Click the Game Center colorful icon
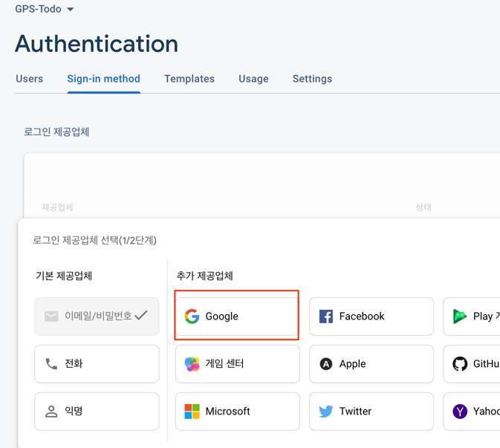This screenshot has height=448, width=500. click(x=192, y=364)
